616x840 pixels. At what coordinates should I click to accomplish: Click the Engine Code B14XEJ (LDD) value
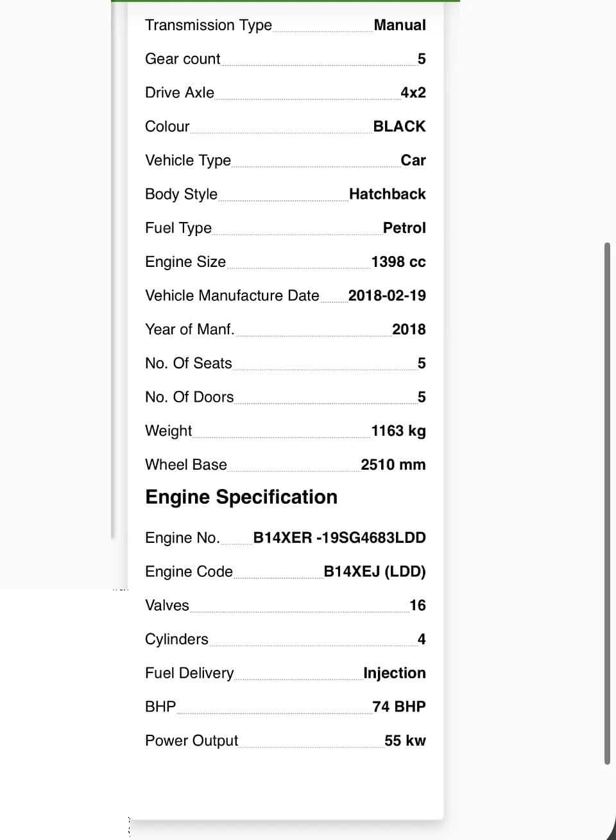375,571
